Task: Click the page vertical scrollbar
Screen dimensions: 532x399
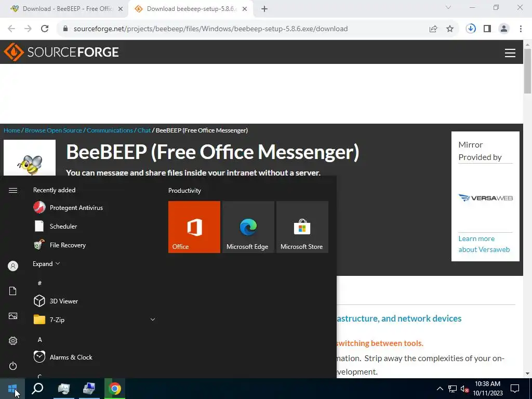Action: [528, 71]
